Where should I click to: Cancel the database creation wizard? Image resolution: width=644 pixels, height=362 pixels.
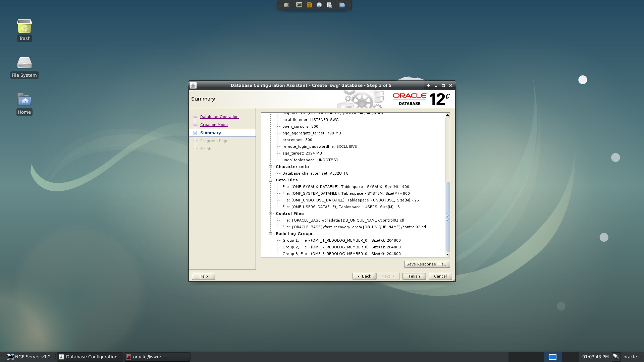pyautogui.click(x=440, y=276)
